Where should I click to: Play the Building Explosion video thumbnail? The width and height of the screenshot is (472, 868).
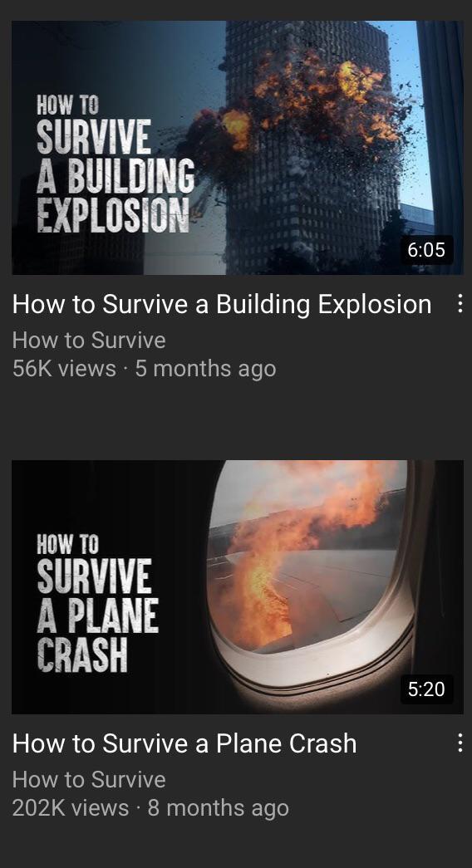coord(237,147)
